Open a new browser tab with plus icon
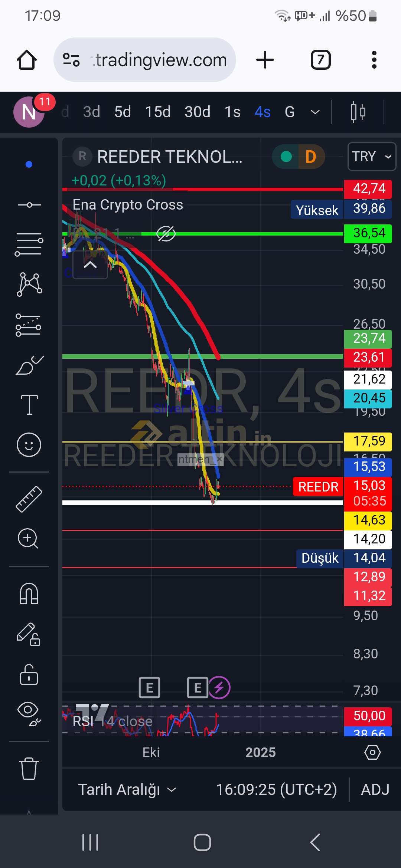This screenshot has width=401, height=868. point(265,60)
